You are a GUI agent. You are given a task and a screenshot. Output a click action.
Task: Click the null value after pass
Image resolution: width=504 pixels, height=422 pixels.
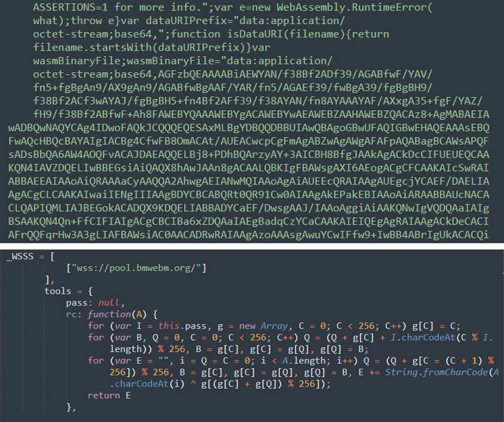[x=109, y=303]
